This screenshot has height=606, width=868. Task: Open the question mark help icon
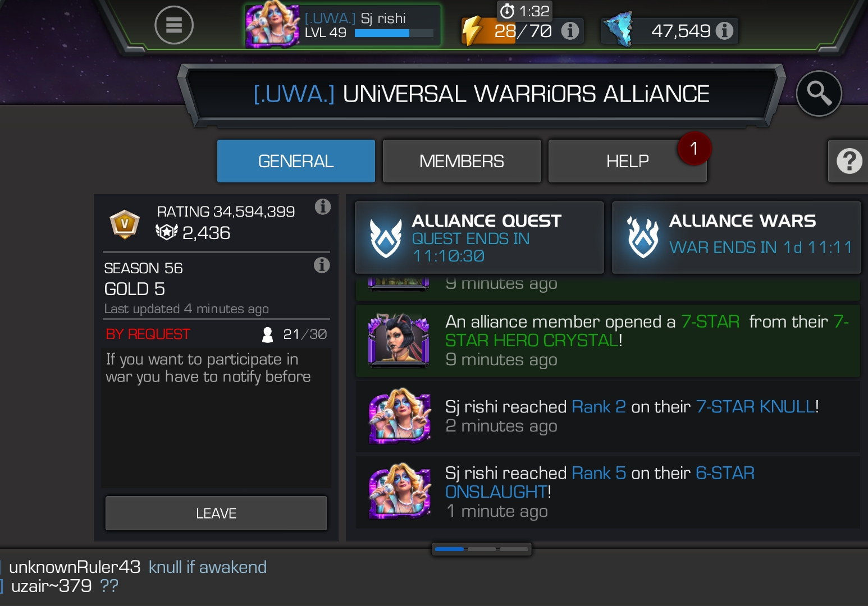click(x=848, y=162)
